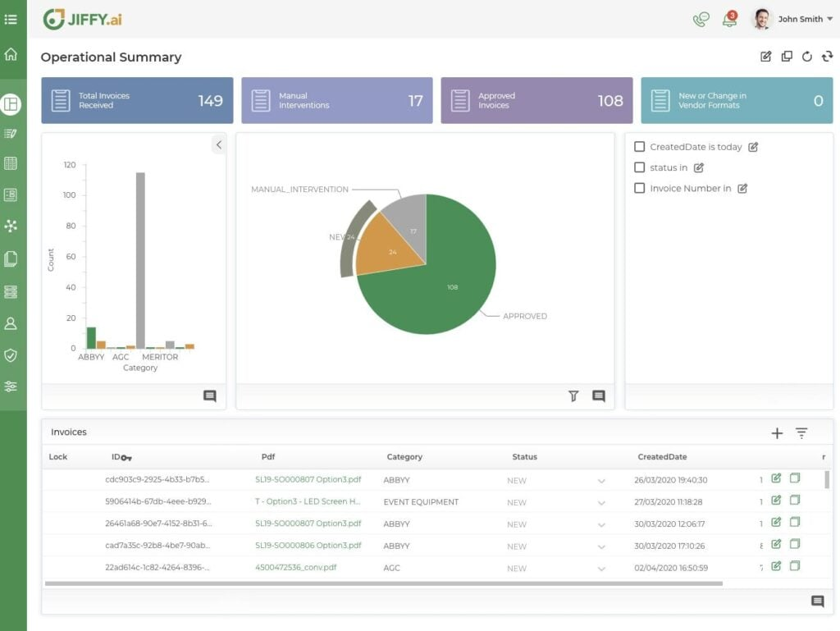840x631 pixels.
Task: Open the filter icon on the pie chart panel
Action: 573,396
